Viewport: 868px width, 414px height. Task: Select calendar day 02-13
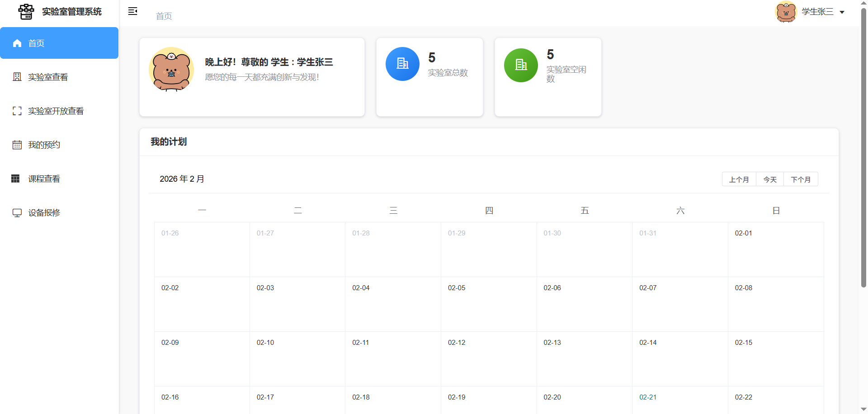[x=584, y=359]
